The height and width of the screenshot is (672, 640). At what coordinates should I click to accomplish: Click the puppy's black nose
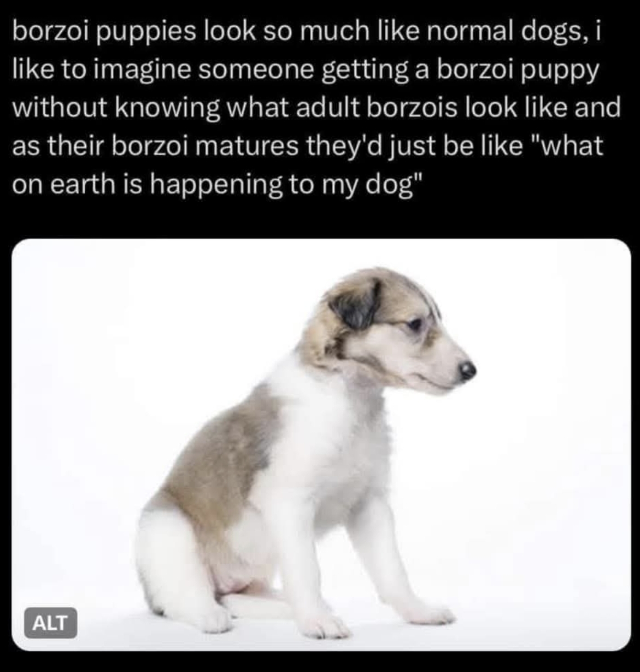click(x=467, y=371)
